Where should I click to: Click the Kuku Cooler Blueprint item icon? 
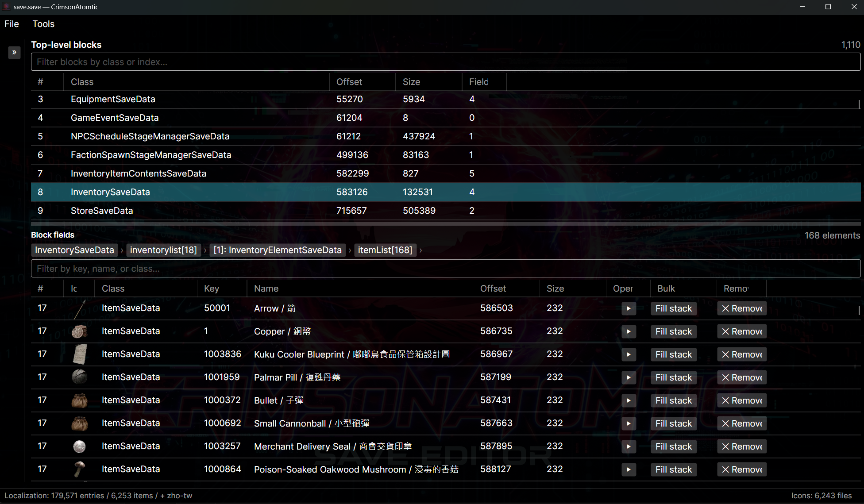click(x=80, y=354)
